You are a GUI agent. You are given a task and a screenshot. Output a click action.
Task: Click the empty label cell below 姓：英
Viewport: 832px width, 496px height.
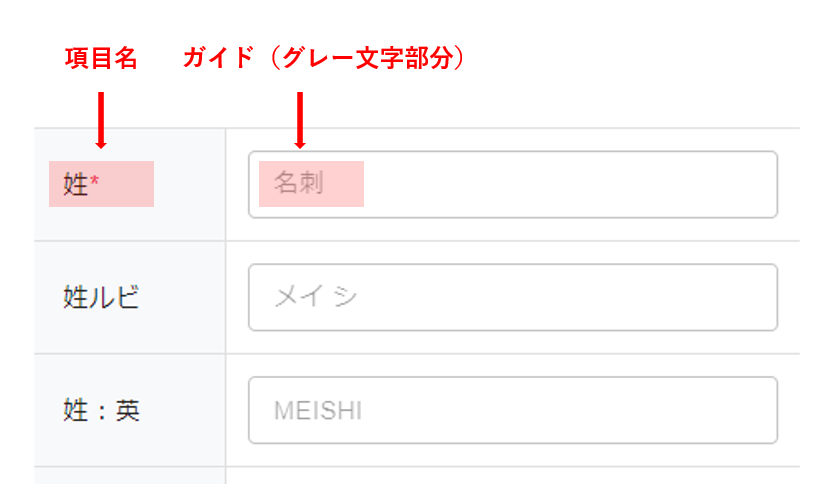click(x=130, y=476)
